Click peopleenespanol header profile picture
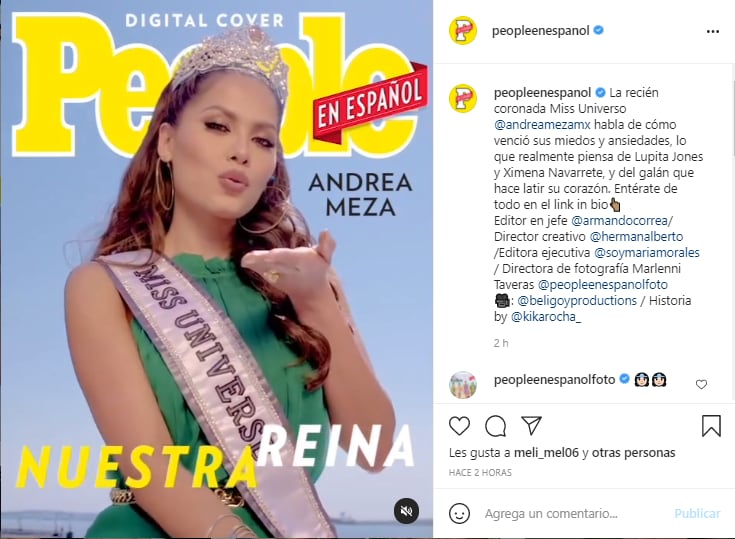 [463, 31]
